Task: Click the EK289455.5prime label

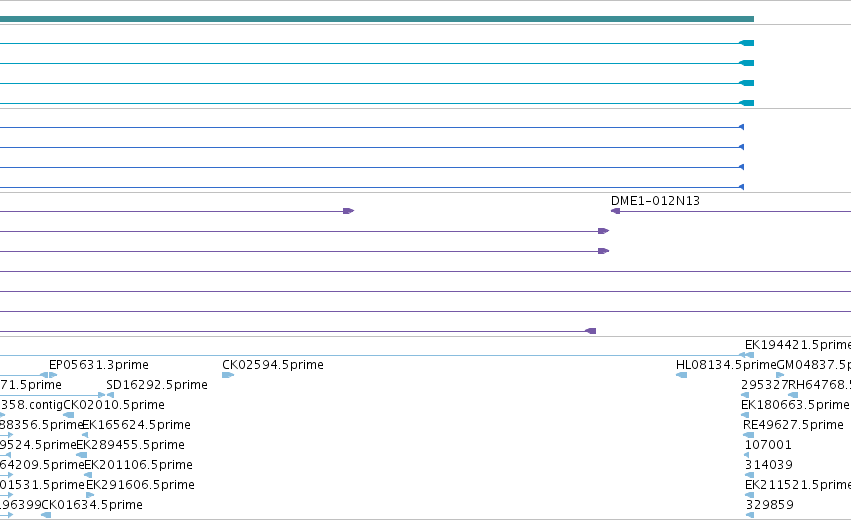Action: click(130, 445)
